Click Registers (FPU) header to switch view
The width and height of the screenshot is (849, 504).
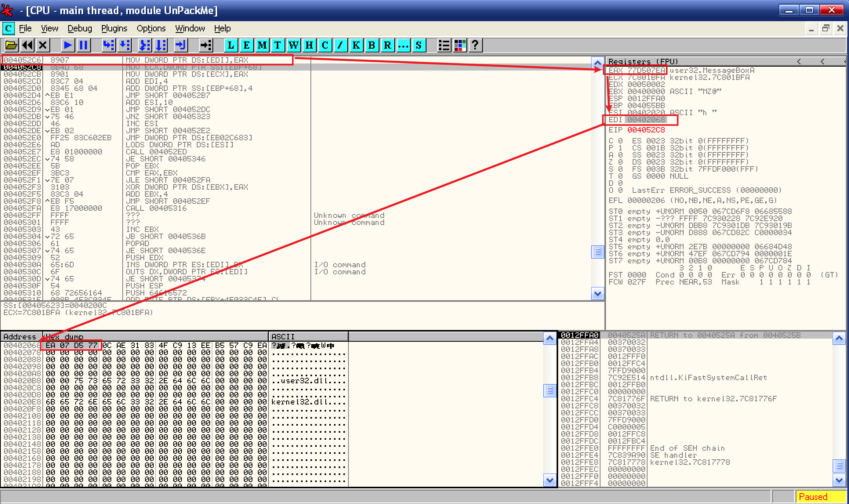point(643,62)
